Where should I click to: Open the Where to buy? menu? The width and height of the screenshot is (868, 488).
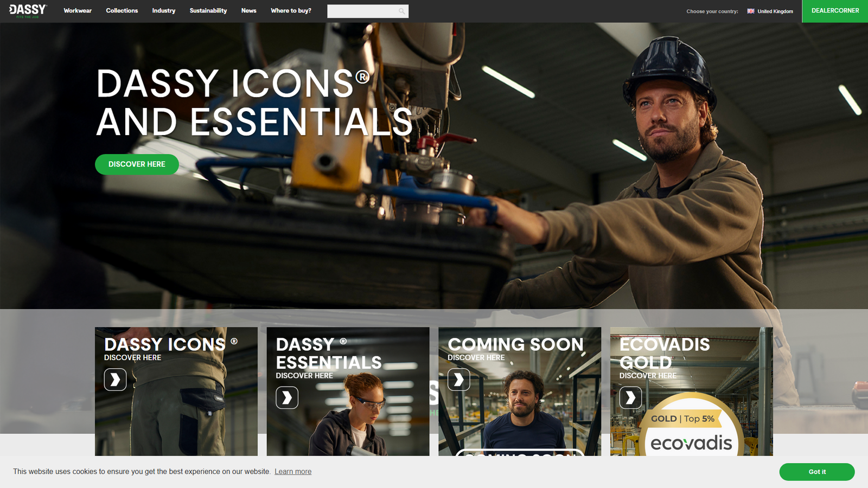point(291,10)
